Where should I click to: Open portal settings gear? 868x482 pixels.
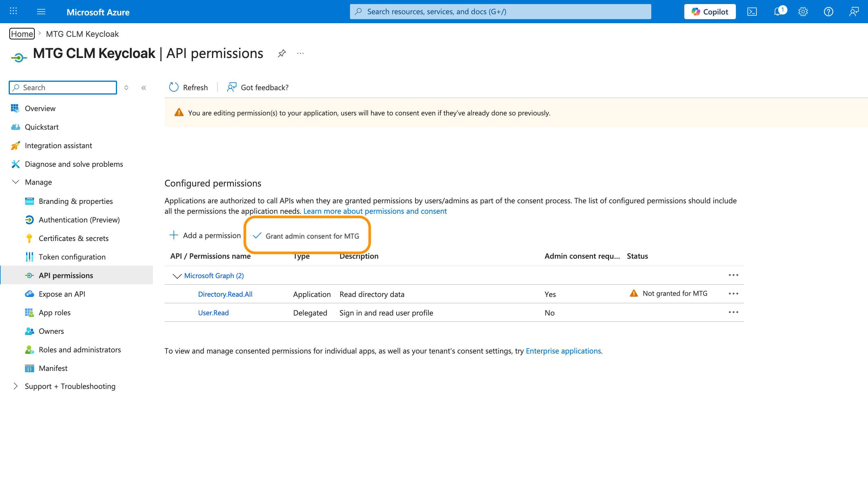click(x=803, y=12)
